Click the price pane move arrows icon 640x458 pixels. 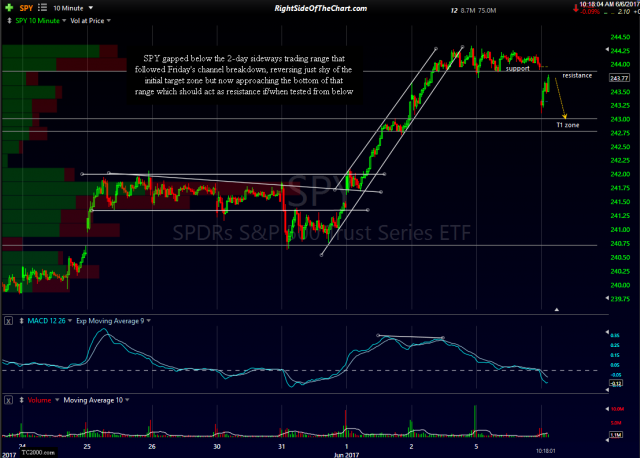tap(9, 20)
